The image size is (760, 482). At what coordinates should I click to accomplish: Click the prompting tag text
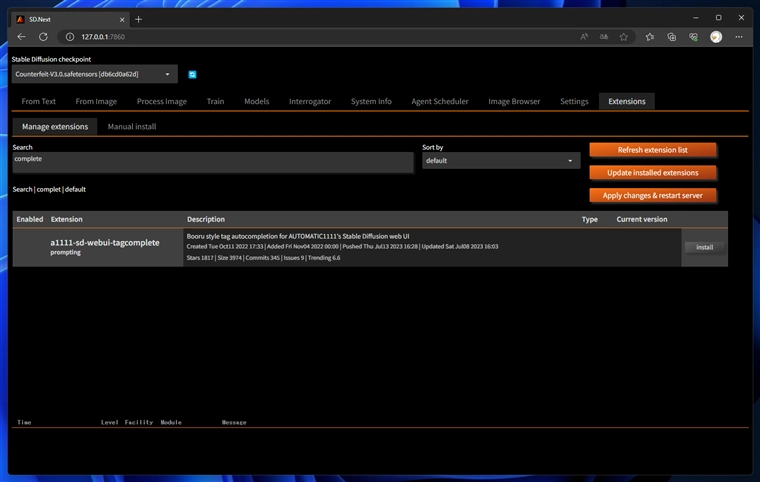pos(65,253)
